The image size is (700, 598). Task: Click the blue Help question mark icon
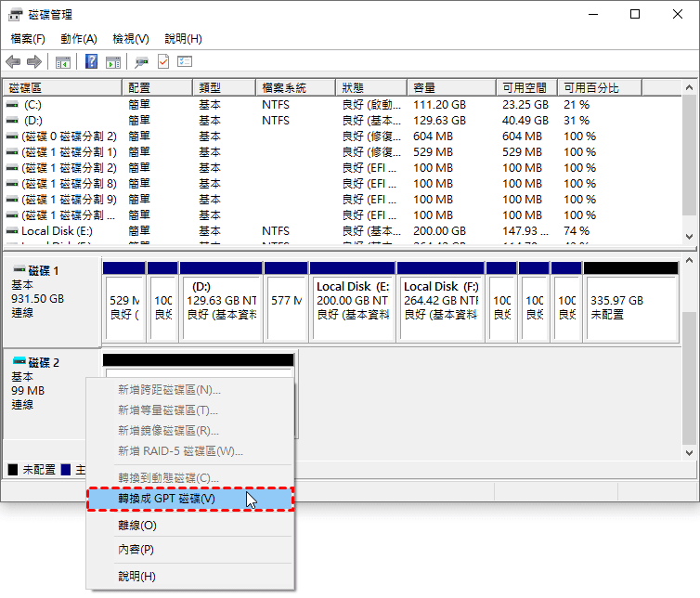(92, 62)
